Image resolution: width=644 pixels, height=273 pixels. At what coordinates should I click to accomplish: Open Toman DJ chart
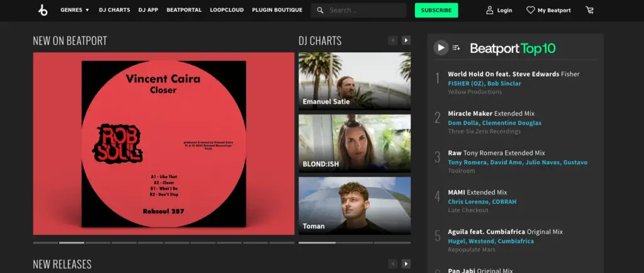355,206
